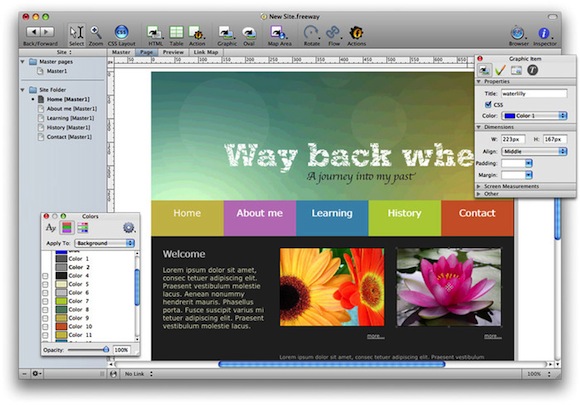Select the CSS Layout toolbar icon
The image size is (580, 405).
coord(121,33)
